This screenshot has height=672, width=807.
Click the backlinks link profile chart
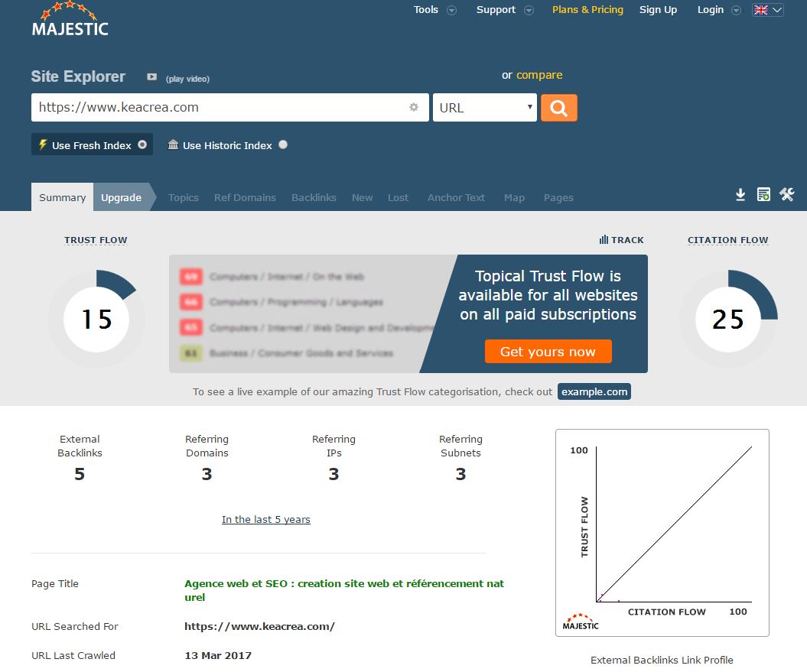[x=662, y=533]
